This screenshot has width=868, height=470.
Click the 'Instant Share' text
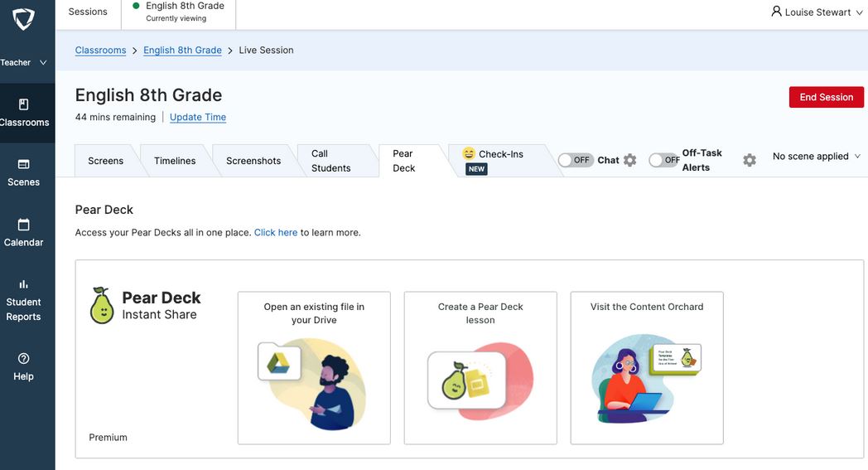click(x=159, y=314)
